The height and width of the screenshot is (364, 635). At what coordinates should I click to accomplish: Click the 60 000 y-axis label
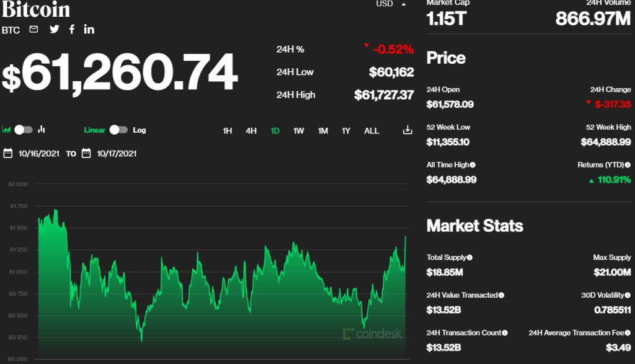(18, 359)
